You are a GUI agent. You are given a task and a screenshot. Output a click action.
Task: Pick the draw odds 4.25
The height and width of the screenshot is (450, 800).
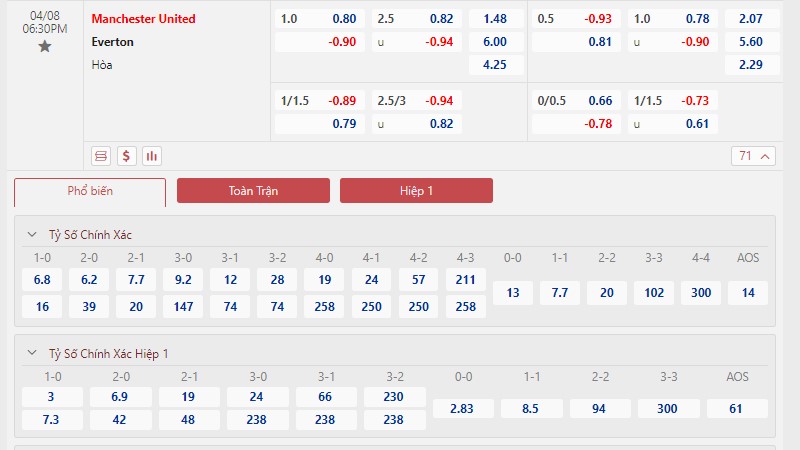[x=496, y=65]
